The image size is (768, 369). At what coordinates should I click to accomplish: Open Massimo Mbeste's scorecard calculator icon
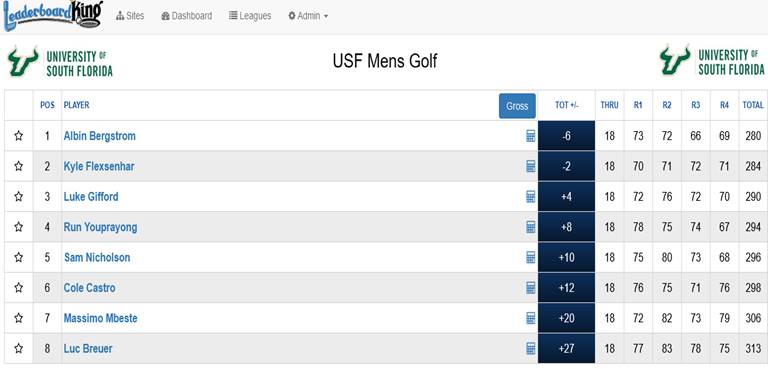[530, 319]
